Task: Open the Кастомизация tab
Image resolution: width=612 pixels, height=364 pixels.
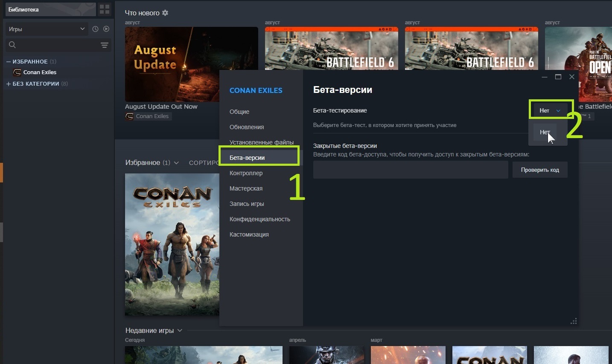Action: (249, 234)
